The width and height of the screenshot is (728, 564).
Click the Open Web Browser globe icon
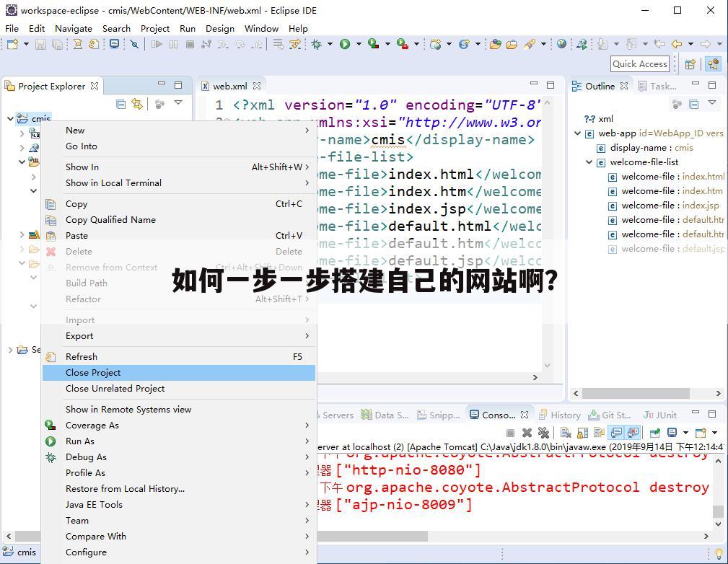[x=562, y=44]
